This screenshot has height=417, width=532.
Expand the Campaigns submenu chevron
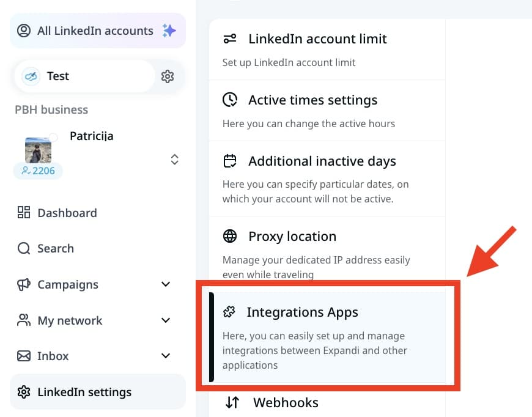coord(166,284)
